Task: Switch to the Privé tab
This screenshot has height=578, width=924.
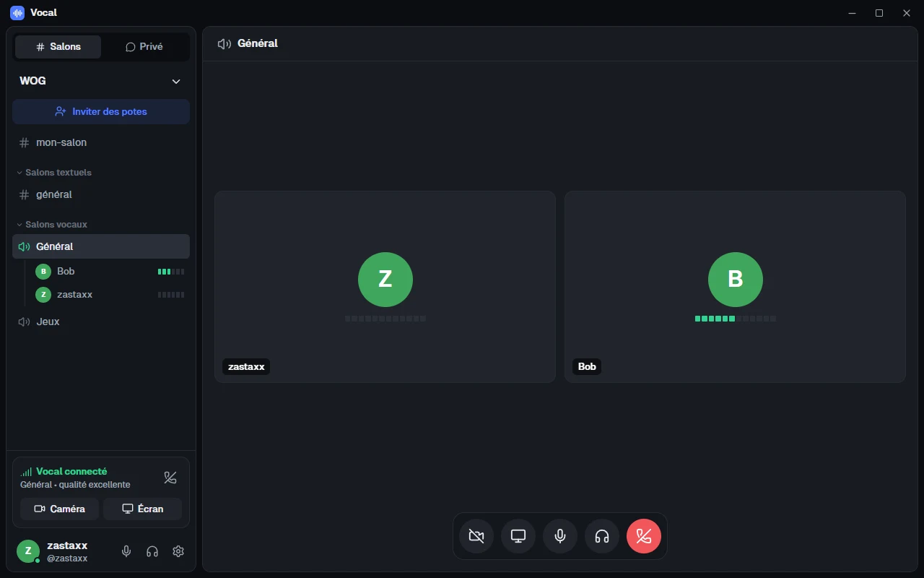Action: (144, 46)
